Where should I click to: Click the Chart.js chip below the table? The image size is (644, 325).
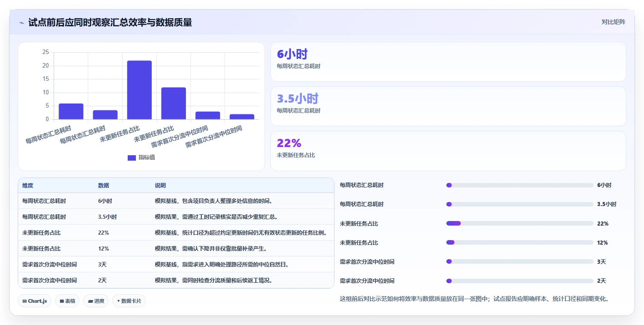click(35, 301)
